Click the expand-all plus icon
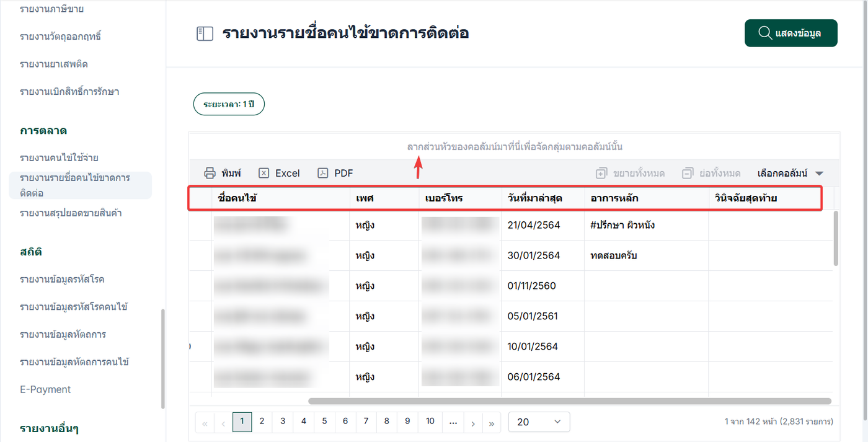The image size is (868, 442). 601,174
